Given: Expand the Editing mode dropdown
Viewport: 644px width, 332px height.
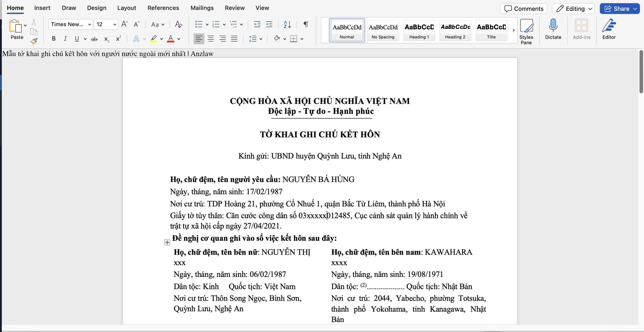Looking at the screenshot, I should (x=590, y=9).
